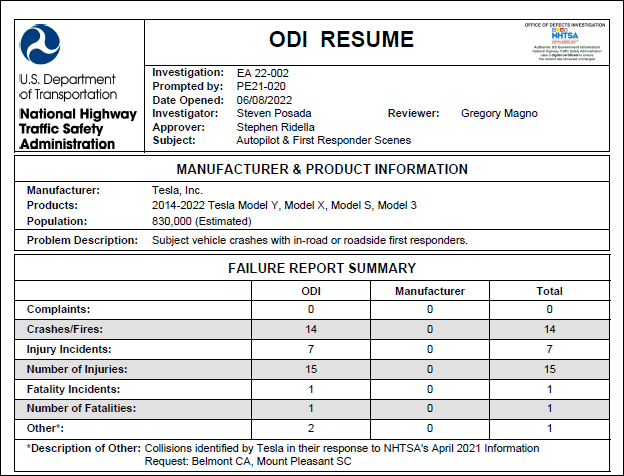This screenshot has height=476, width=624.
Task: Select ODI value 15 for Number of Injuries
Action: [311, 369]
